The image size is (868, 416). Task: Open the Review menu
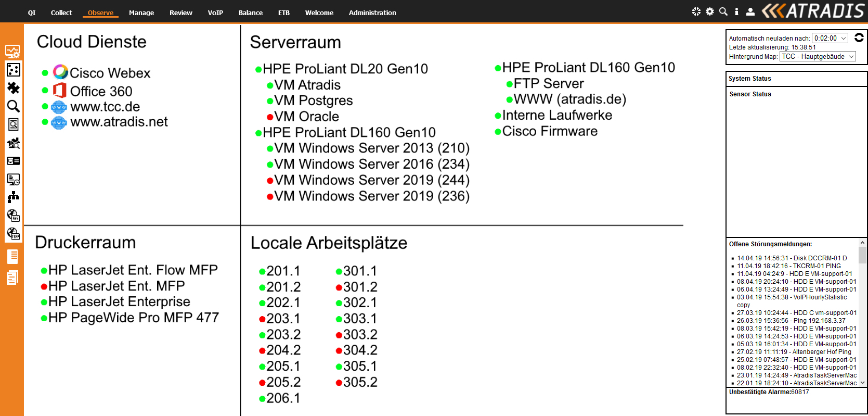181,12
